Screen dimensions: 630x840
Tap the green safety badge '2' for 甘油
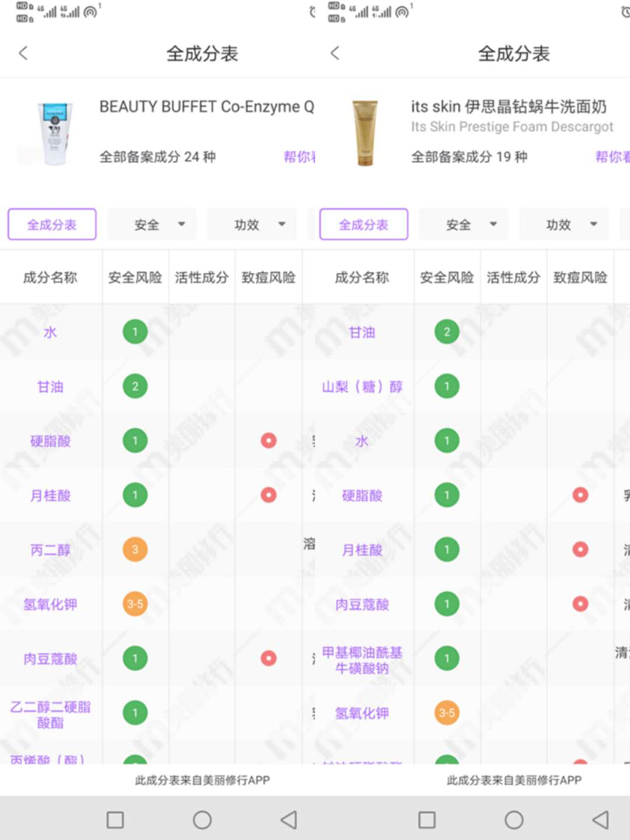[135, 386]
